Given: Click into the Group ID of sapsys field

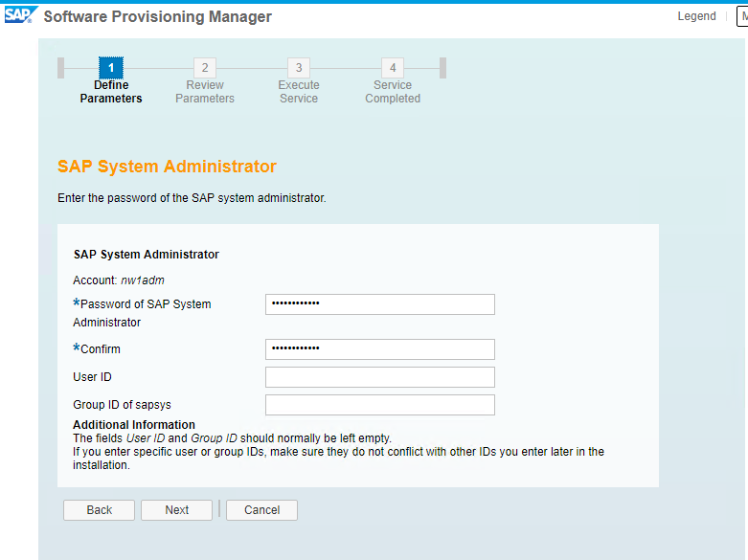Looking at the screenshot, I should point(379,405).
